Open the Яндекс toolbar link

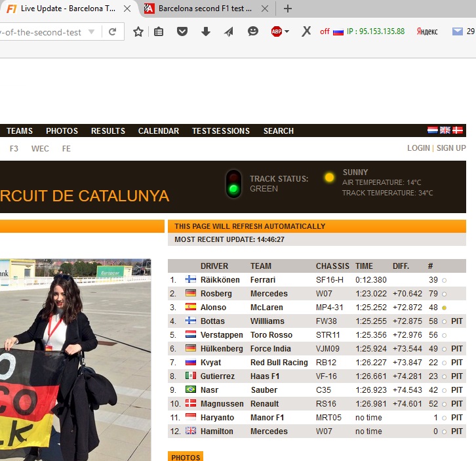tap(427, 31)
